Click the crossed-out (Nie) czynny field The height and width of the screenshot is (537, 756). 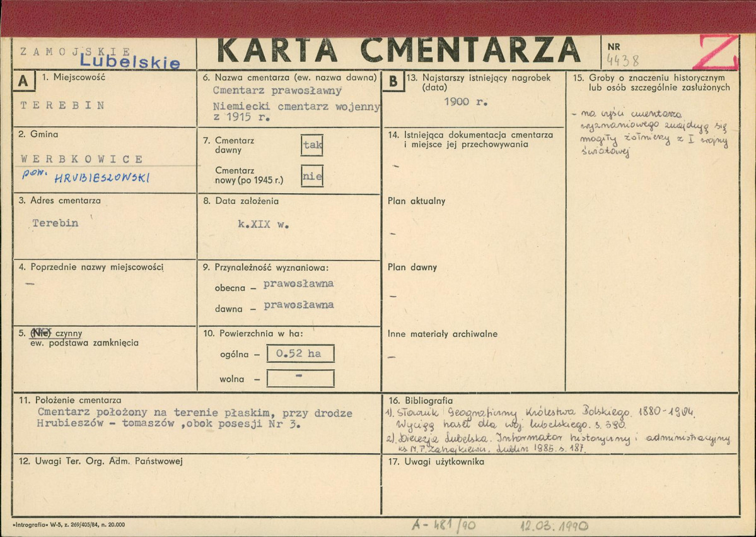[57, 333]
